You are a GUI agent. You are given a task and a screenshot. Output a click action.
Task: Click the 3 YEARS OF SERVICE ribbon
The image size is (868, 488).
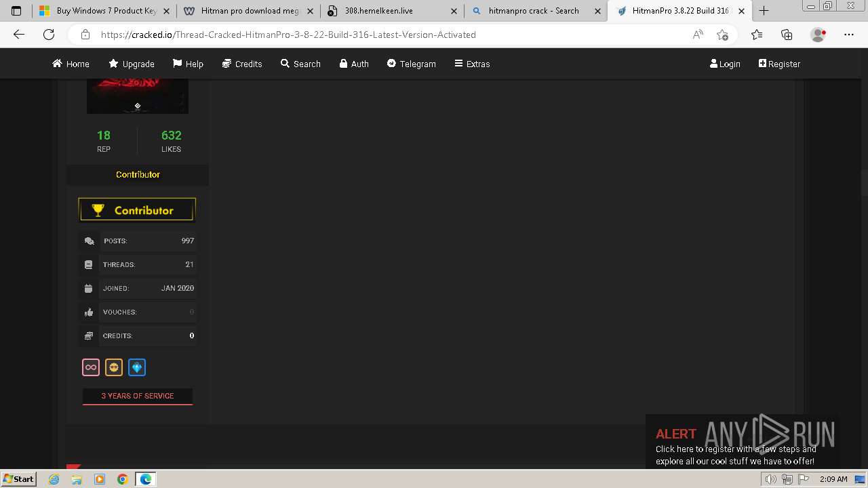(138, 396)
